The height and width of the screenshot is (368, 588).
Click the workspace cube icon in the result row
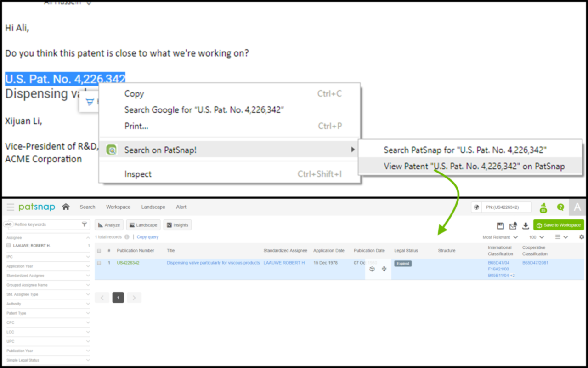click(x=372, y=269)
